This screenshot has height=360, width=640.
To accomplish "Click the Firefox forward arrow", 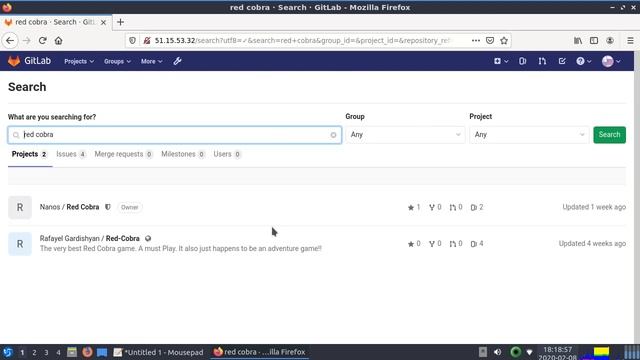I will (x=27, y=40).
